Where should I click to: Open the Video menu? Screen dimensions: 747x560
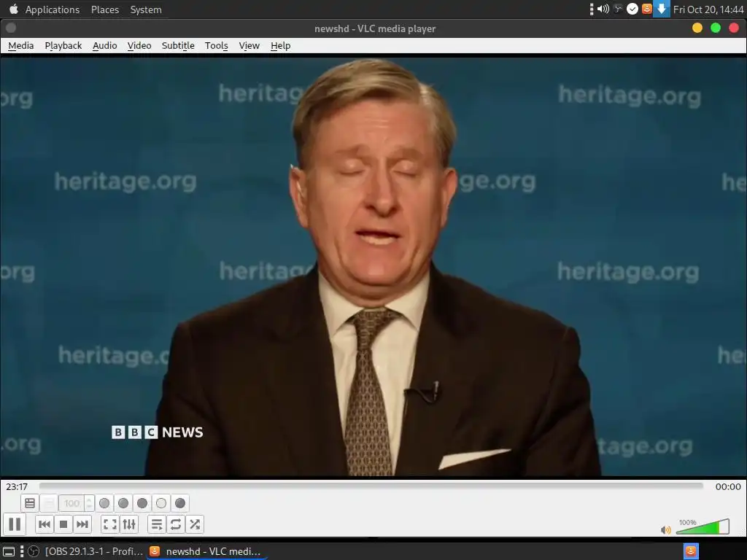pyautogui.click(x=139, y=46)
